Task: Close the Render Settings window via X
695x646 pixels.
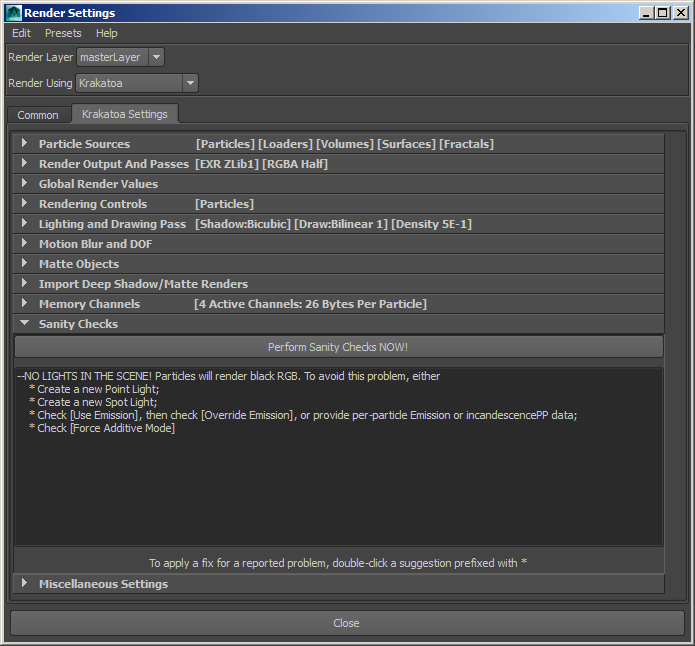Action: [x=680, y=13]
